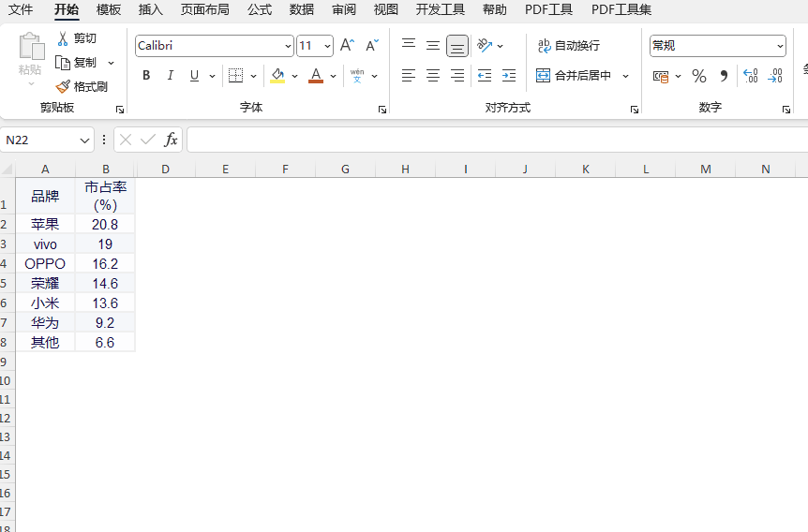Align text to middle vertically
808x532 pixels.
(433, 45)
